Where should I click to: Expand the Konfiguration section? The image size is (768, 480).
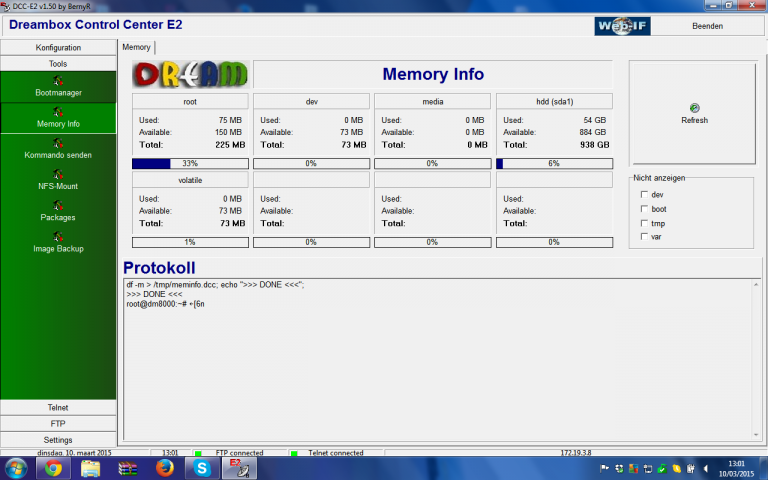pyautogui.click(x=58, y=47)
